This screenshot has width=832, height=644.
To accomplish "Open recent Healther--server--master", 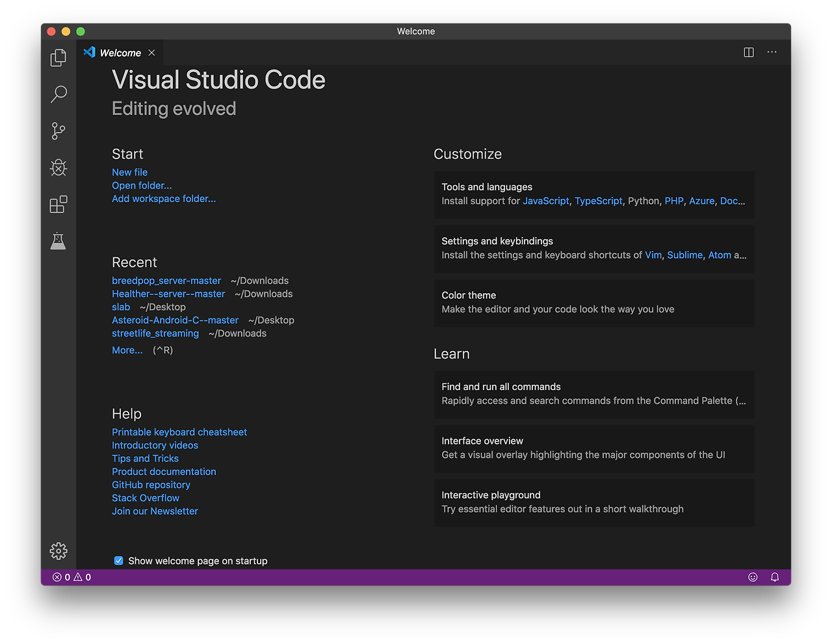I will (x=168, y=294).
